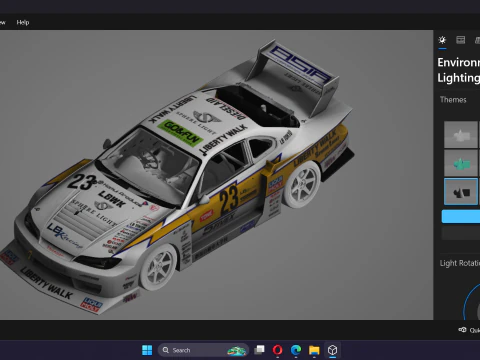Open Task View from the taskbar
This screenshot has width=480, height=360.
[259, 350]
